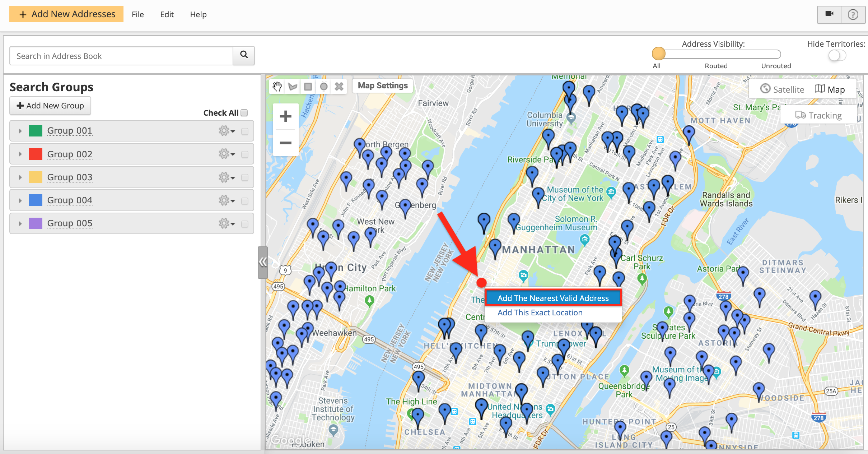Click the address book search magnifier
The image size is (868, 454).
[x=244, y=55]
